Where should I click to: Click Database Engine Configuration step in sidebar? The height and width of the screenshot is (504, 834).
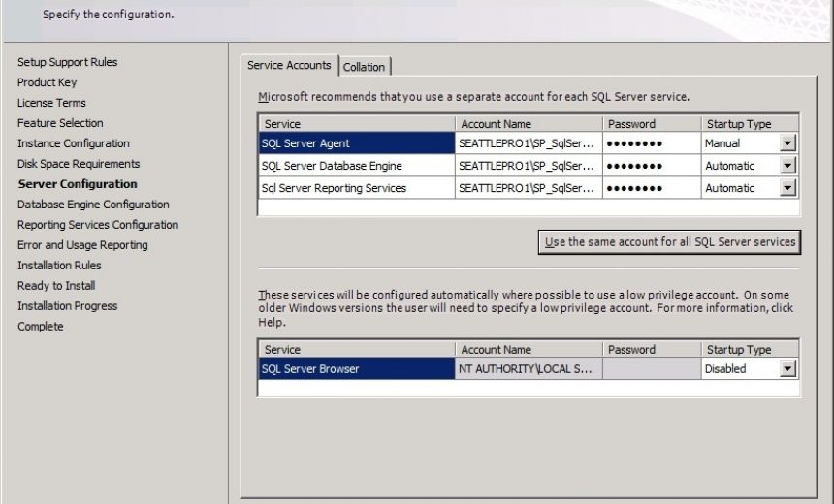coord(93,205)
